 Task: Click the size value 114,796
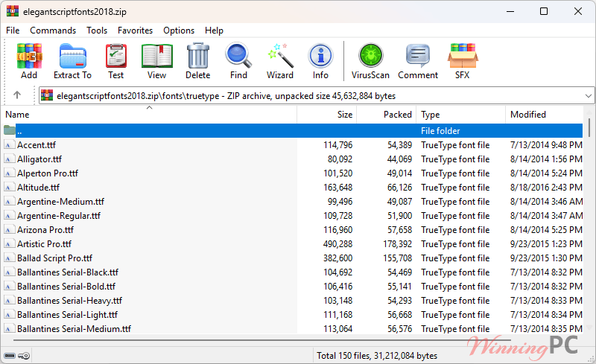(338, 144)
